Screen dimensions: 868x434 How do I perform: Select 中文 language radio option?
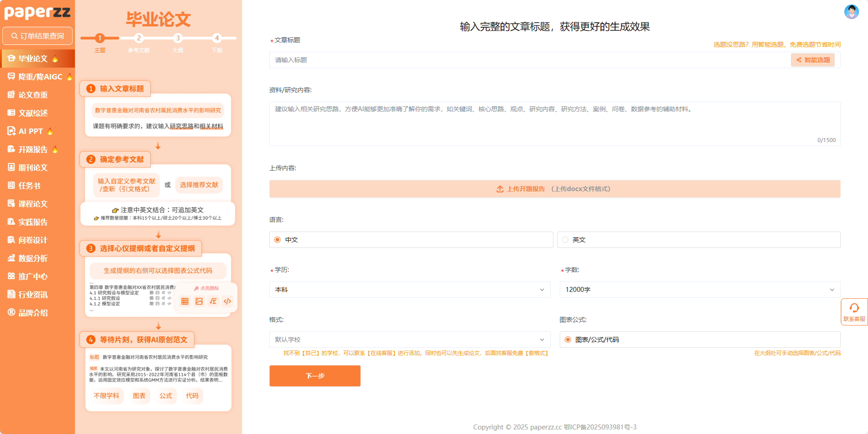pyautogui.click(x=277, y=240)
